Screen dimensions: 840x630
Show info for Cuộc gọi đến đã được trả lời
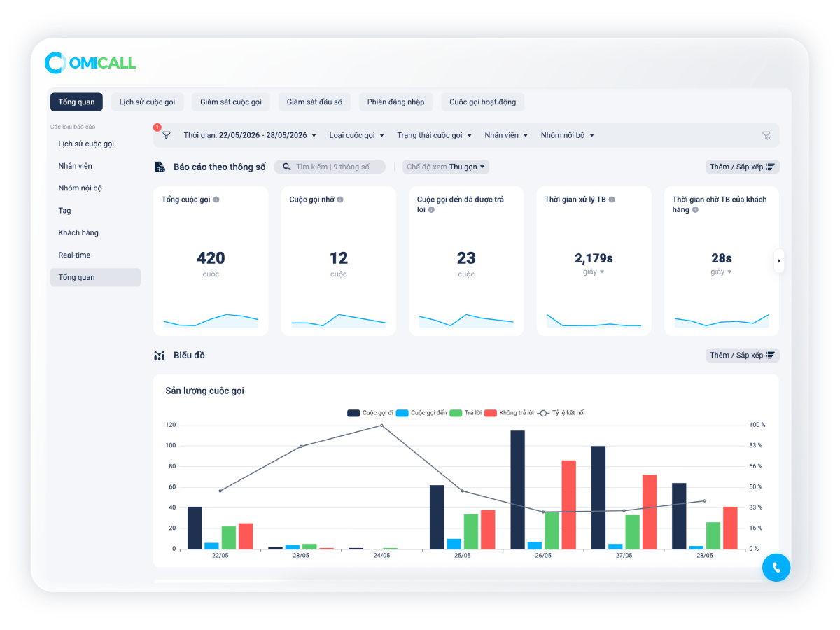pyautogui.click(x=431, y=209)
